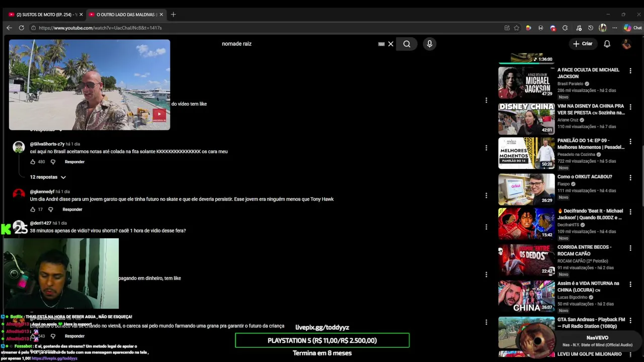The height and width of the screenshot is (362, 644).
Task: Like the @SilvaShorts-z7y comment
Action: tap(33, 162)
